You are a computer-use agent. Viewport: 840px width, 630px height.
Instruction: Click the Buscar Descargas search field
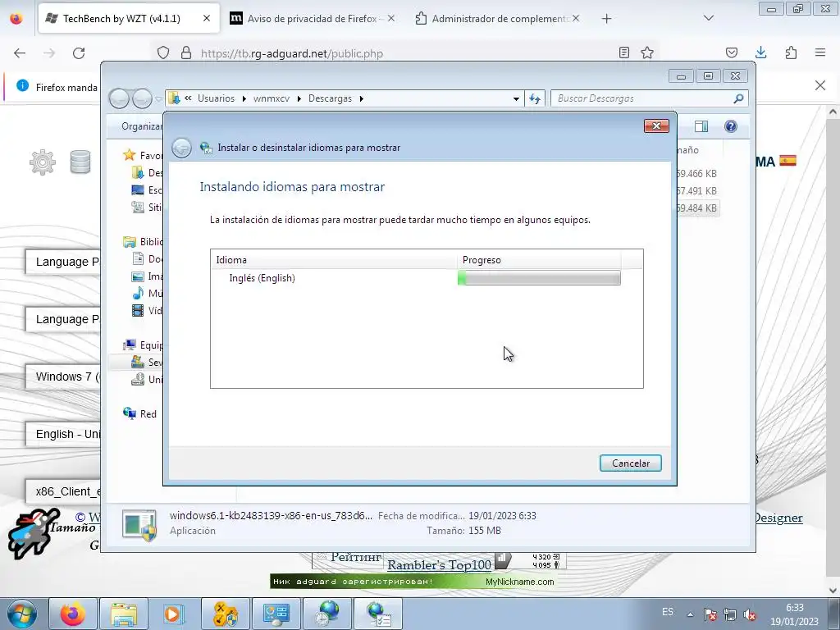643,98
